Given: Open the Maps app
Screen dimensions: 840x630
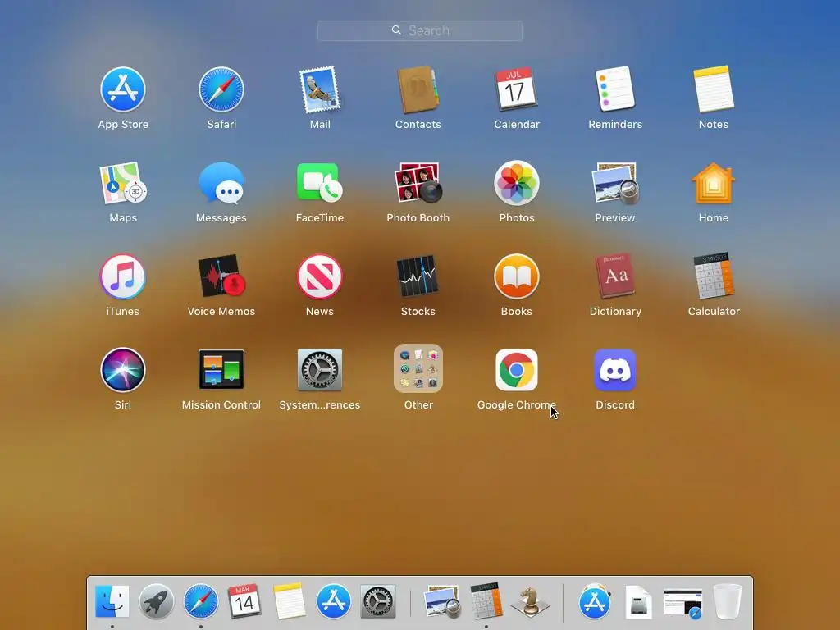Looking at the screenshot, I should coord(123,183).
